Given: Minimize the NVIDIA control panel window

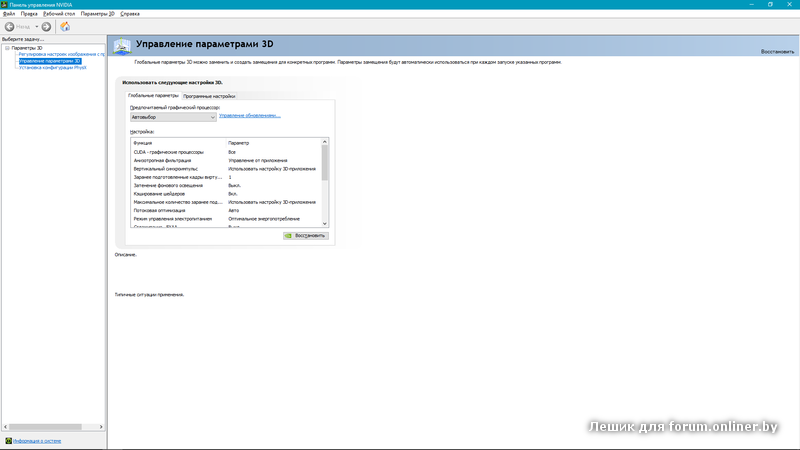Looking at the screenshot, I should [x=752, y=4].
